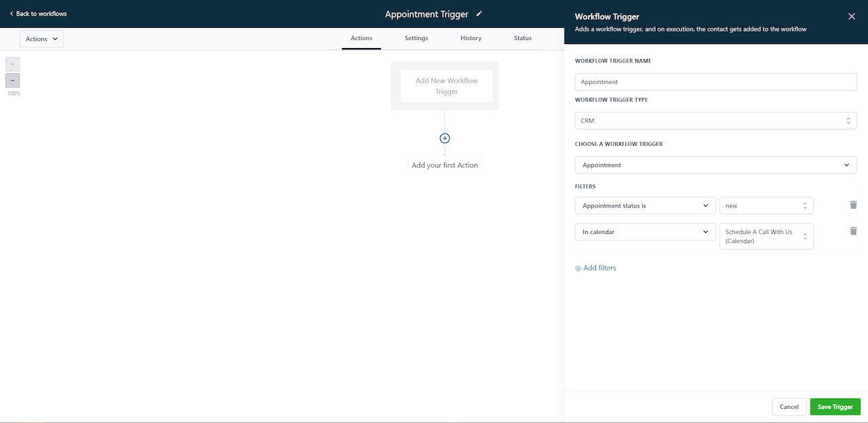Switch to the Actions tab

tap(361, 39)
